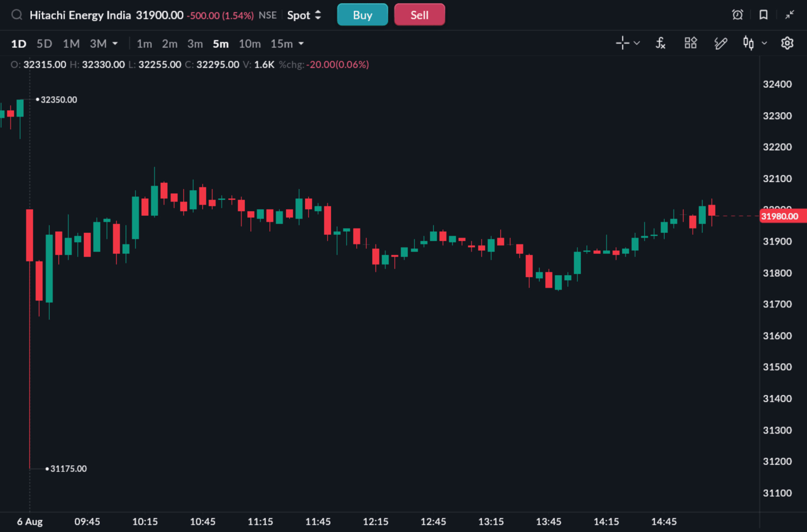Expand the 3M range dropdown arrow

click(115, 44)
